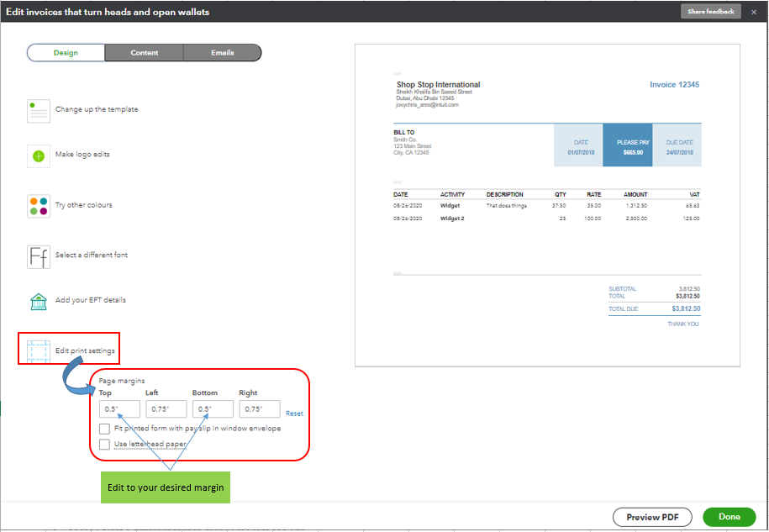Open the Emails tab
Screen dimensions: 769x532
pyautogui.click(x=223, y=53)
